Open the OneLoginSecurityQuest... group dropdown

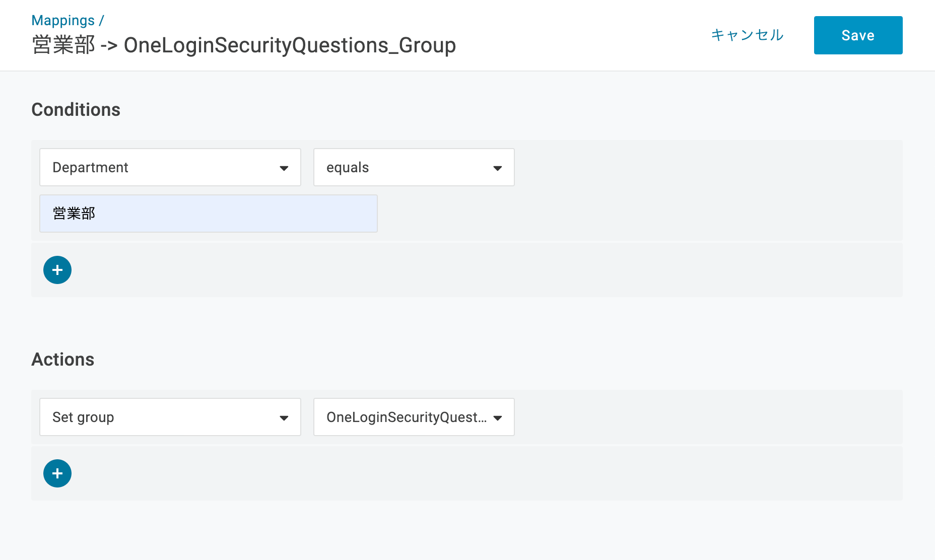click(x=414, y=417)
